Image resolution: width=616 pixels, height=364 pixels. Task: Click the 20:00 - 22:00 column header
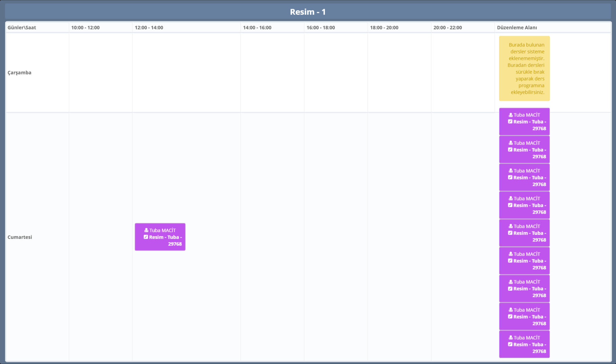(x=447, y=27)
